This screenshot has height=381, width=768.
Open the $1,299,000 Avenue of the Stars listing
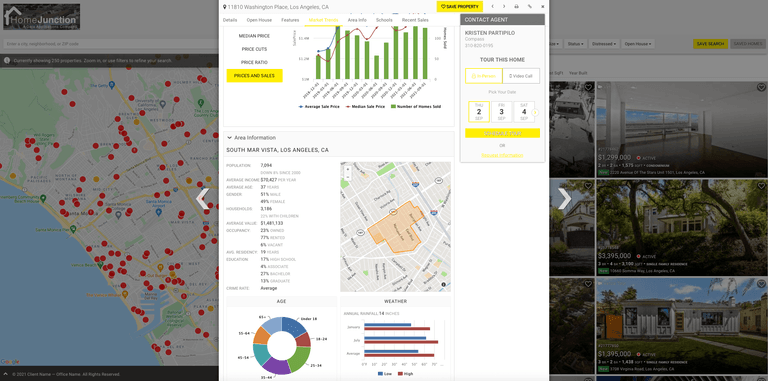click(682, 129)
